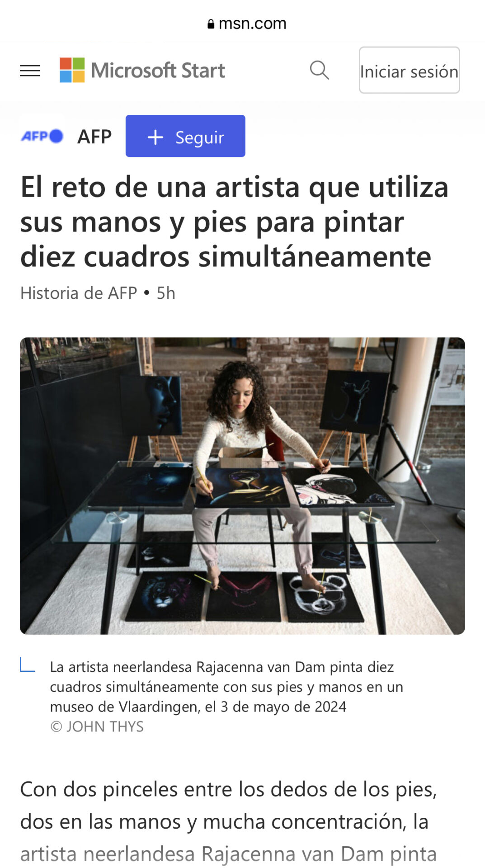Click the JOHN THYS photo credit
The height and width of the screenshot is (868, 485).
97,726
